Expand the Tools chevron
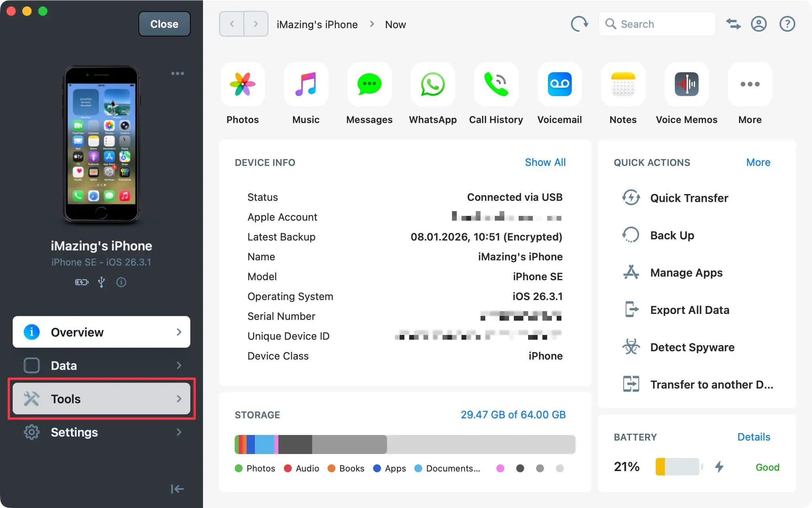This screenshot has width=812, height=508. [179, 398]
